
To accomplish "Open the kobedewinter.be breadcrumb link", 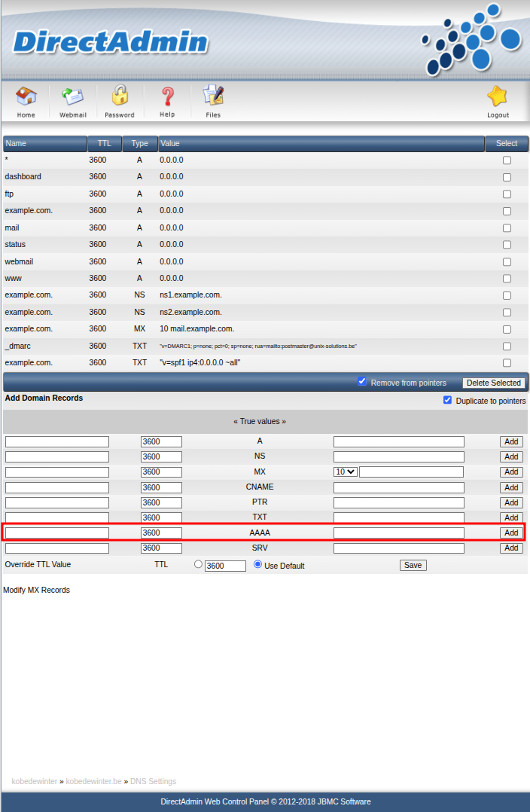I will pos(93,781).
